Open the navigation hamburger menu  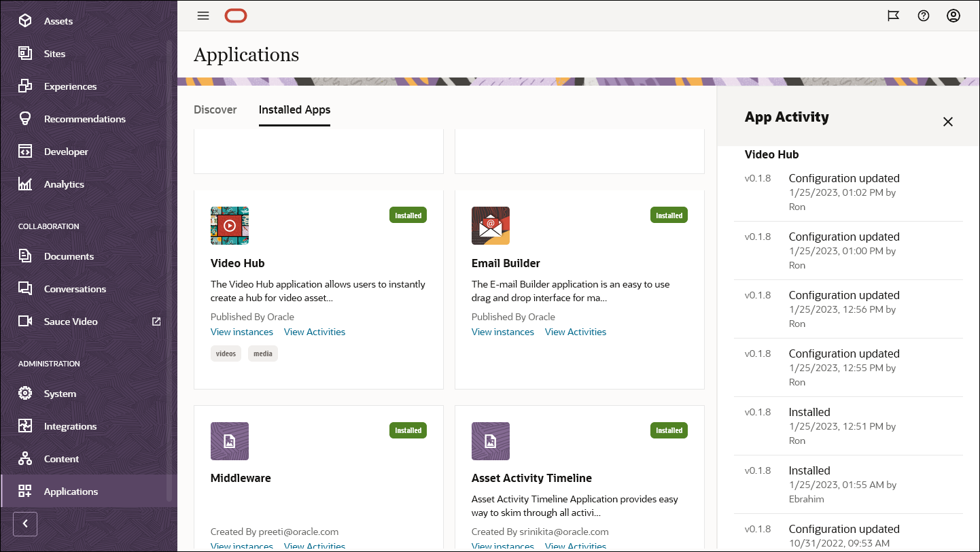tap(203, 15)
